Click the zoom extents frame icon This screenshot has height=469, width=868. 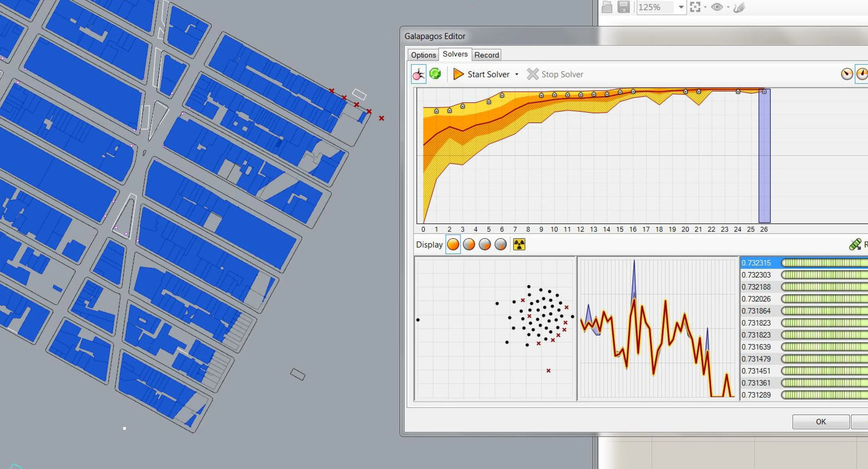(695, 7)
